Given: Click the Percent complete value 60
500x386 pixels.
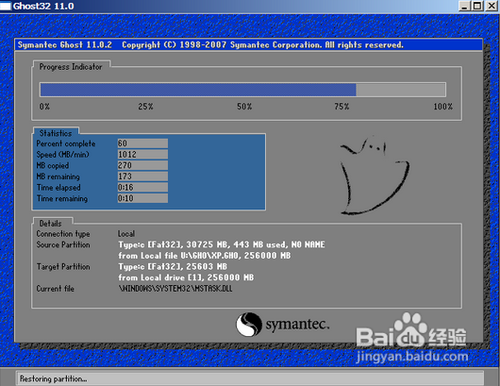Looking at the screenshot, I should [142, 143].
